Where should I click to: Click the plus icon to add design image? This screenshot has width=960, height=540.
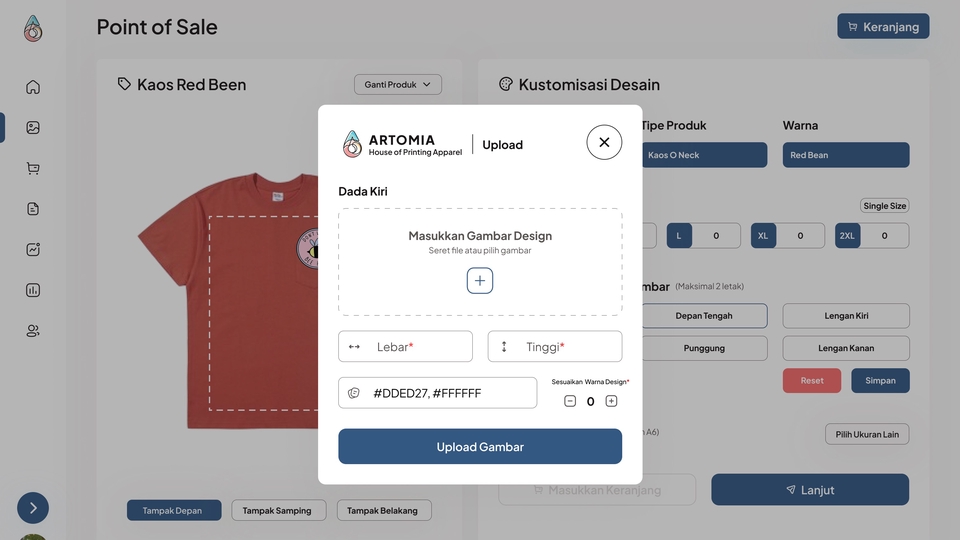point(480,281)
